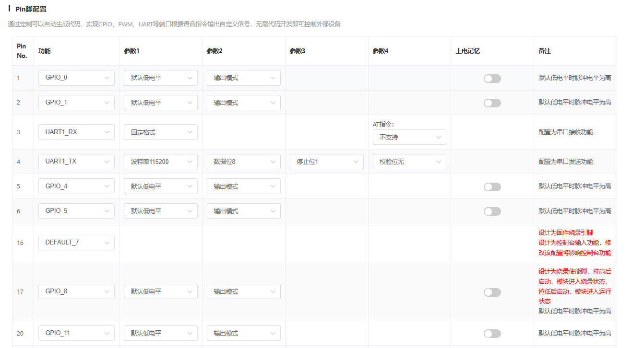The height and width of the screenshot is (348, 644).
Task: Expand the AT指令 不支持 dropdown on Pin 3
Action: pyautogui.click(x=409, y=137)
